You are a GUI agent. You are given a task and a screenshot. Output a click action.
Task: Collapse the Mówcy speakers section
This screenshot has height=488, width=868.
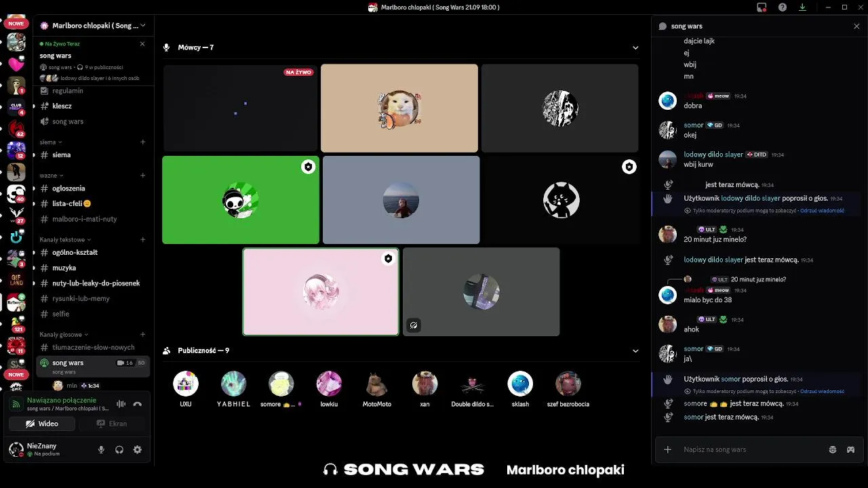coord(635,47)
